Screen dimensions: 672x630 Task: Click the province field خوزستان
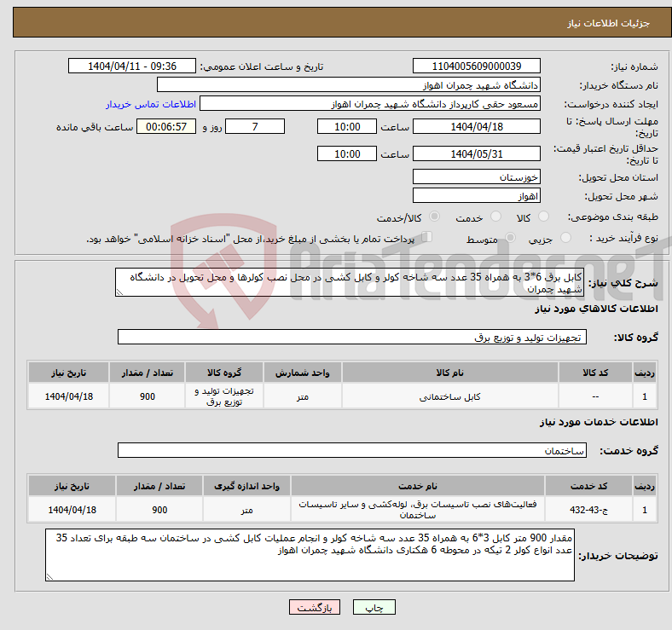pyautogui.click(x=476, y=176)
